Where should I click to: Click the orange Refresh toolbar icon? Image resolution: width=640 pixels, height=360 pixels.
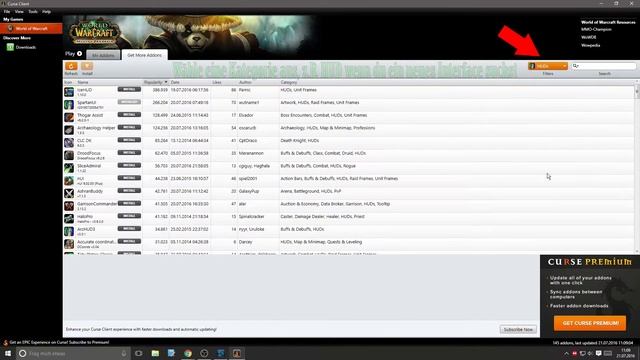[71, 66]
